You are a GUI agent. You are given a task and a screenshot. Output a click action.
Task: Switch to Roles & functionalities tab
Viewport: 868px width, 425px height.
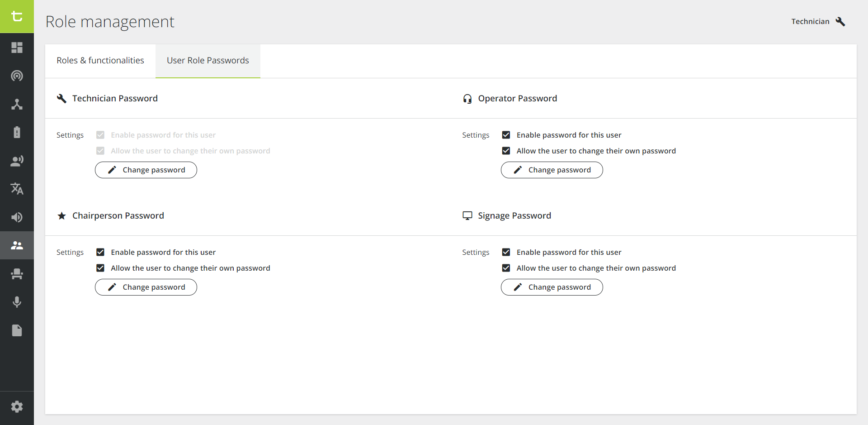click(100, 61)
